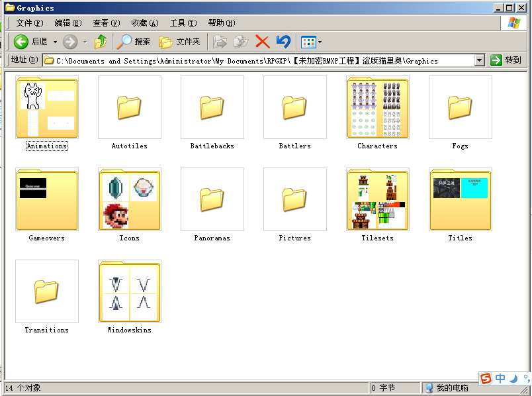Viewport: 532px width, 396px height.
Task: Select the Titles folder thumbnail
Action: pyautogui.click(x=461, y=199)
